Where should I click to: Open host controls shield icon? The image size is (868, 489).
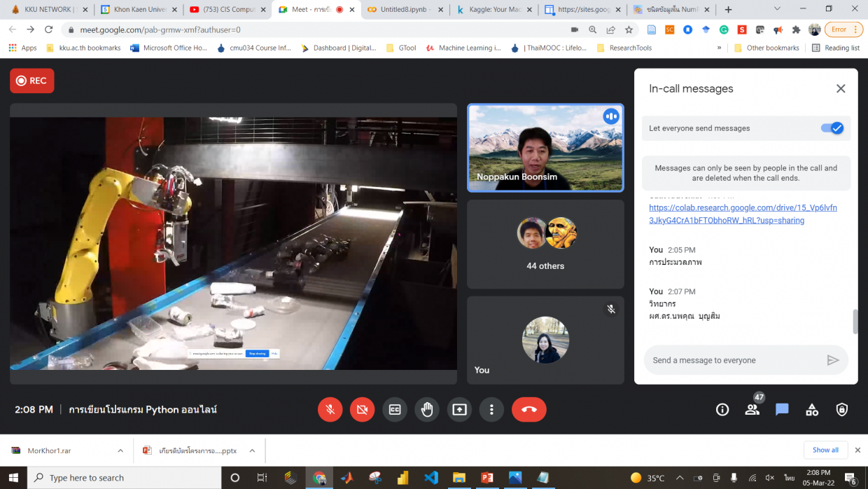(842, 410)
